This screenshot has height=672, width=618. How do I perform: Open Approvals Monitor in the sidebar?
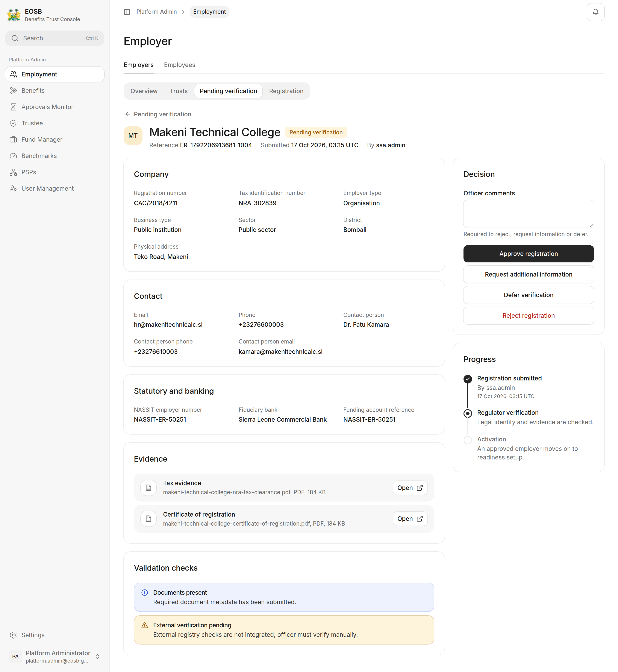coord(55,107)
